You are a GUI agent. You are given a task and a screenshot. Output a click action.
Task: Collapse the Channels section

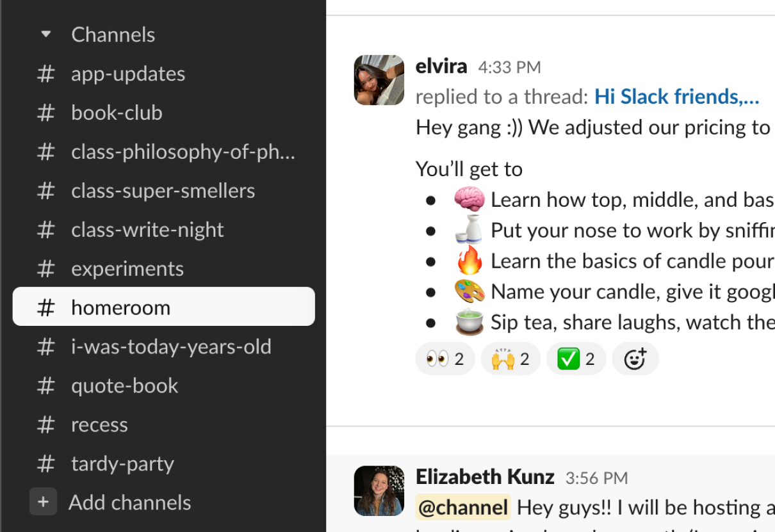(45, 34)
